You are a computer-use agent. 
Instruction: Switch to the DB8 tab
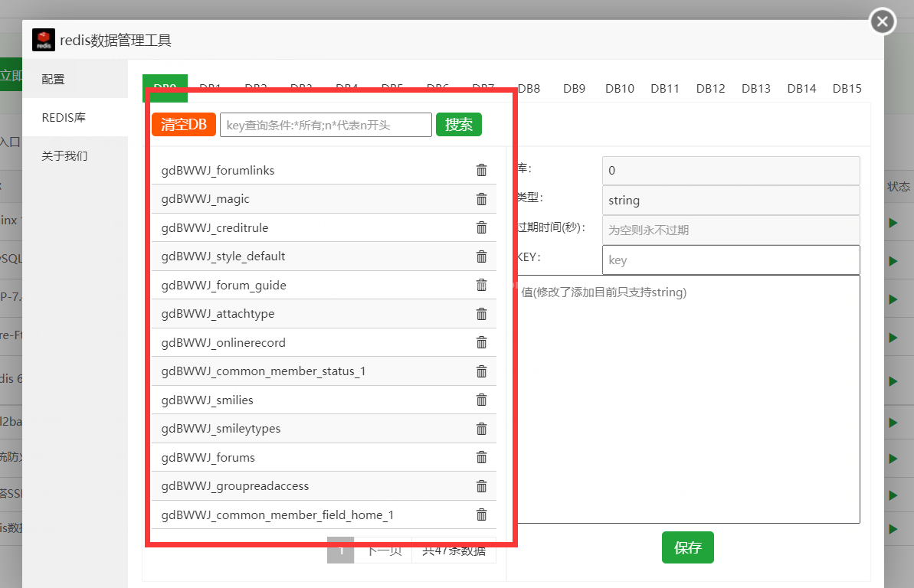pyautogui.click(x=529, y=89)
